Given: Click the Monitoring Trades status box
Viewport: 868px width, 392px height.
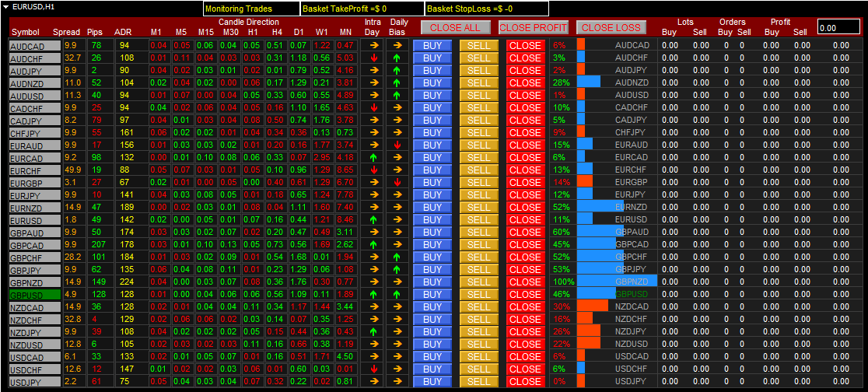Looking at the screenshot, I should tap(251, 9).
